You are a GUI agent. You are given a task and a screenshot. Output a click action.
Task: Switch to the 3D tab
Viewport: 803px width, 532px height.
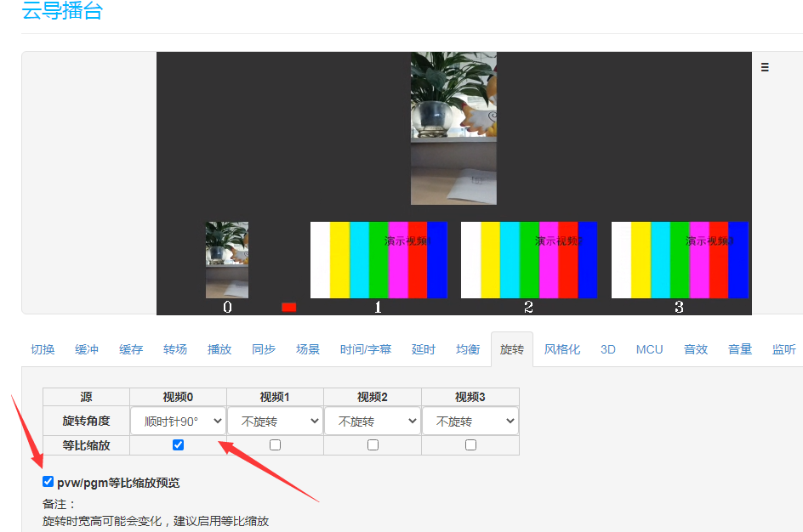click(x=608, y=349)
